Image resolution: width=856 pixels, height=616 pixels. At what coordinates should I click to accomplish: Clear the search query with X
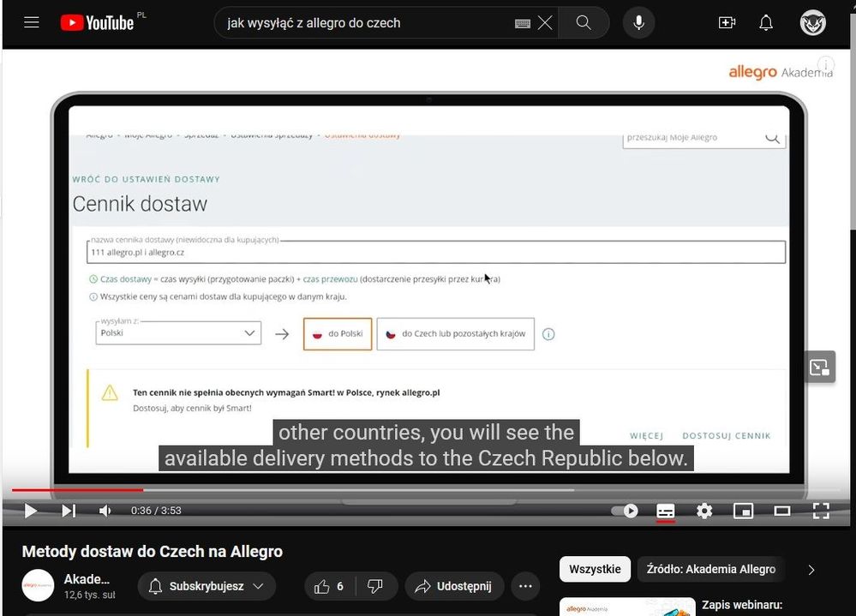pyautogui.click(x=545, y=23)
